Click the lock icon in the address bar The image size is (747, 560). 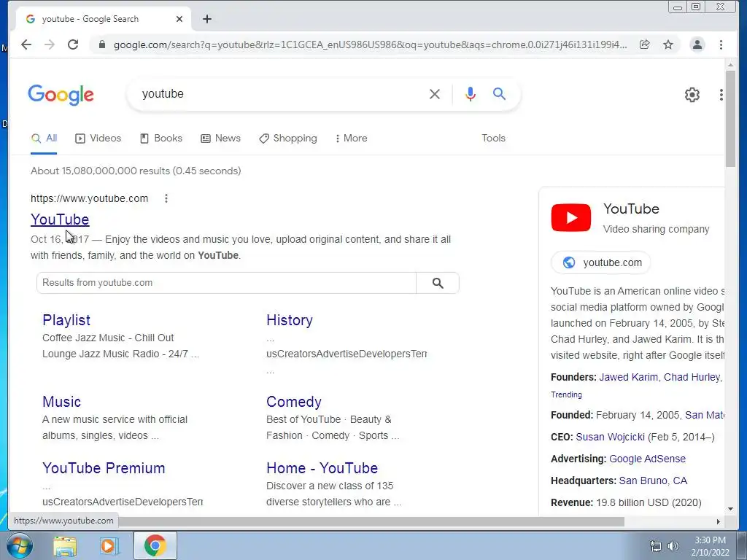(x=101, y=44)
